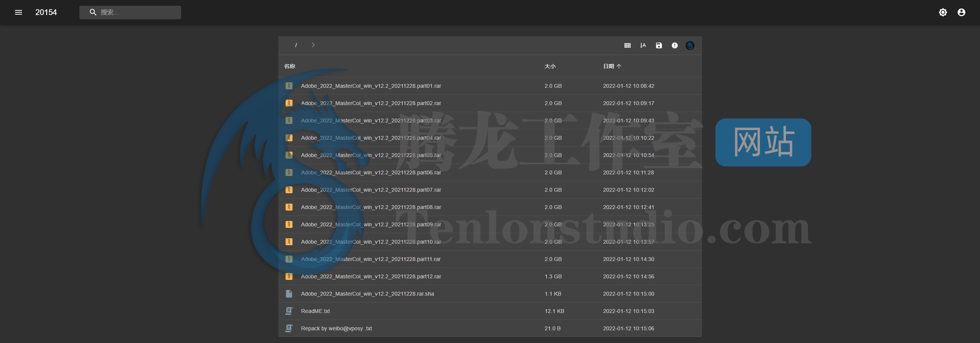Open the sort order options icon
The height and width of the screenshot is (343, 980).
(643, 45)
